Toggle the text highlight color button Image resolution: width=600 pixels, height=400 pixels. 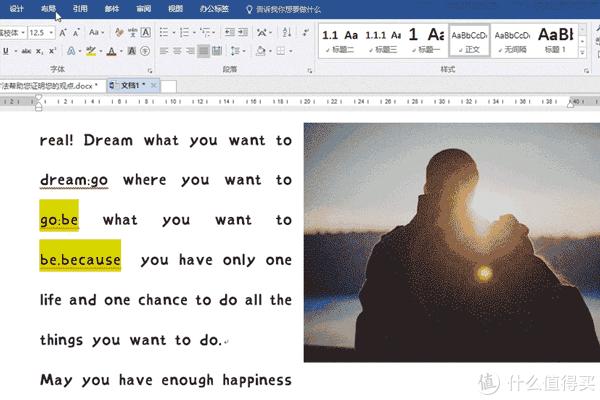91,51
